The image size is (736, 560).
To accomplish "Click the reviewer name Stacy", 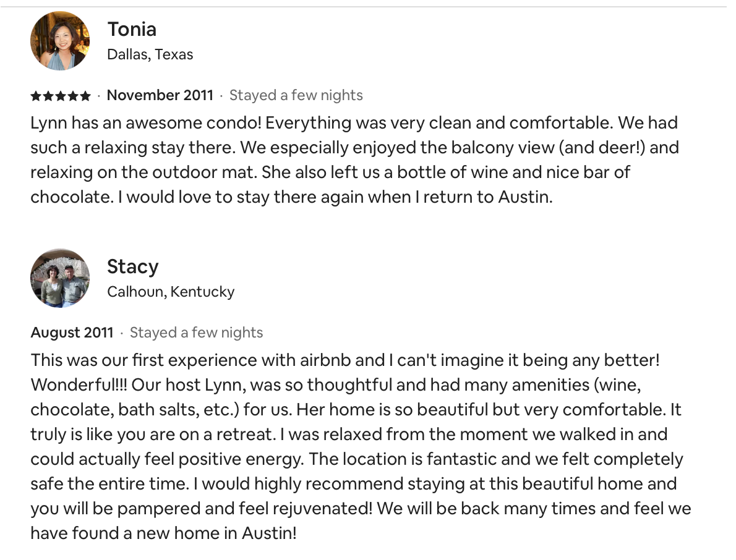I will pyautogui.click(x=133, y=266).
